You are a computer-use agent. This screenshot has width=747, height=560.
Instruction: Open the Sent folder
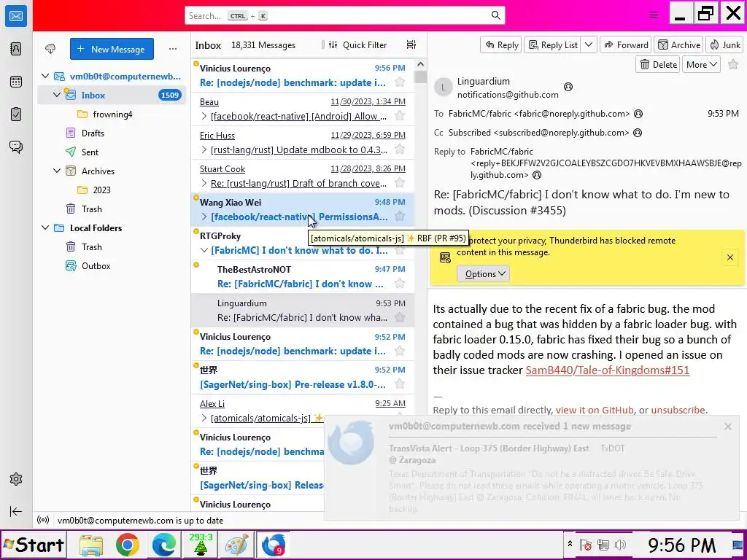click(x=90, y=152)
